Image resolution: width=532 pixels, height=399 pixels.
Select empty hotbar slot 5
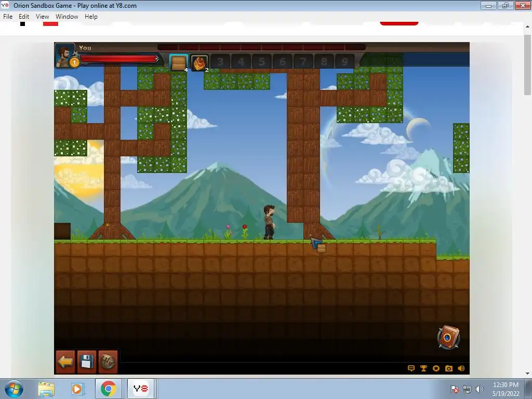(262, 62)
